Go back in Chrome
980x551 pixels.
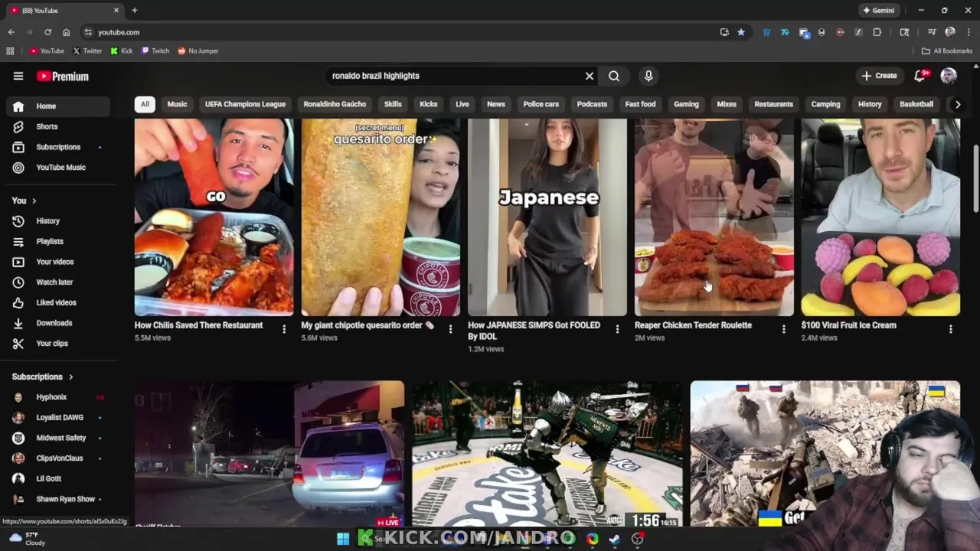(x=11, y=32)
